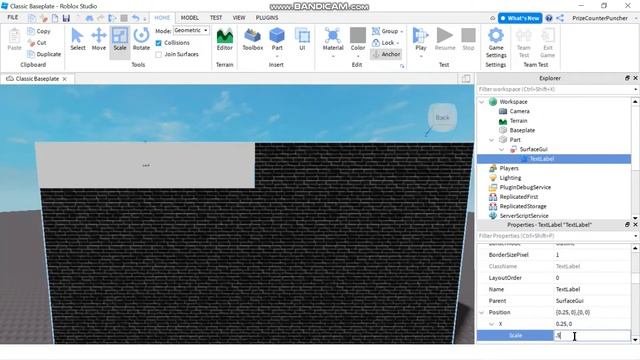The width and height of the screenshot is (640, 360).
Task: Click the What's New button
Action: coord(520,18)
